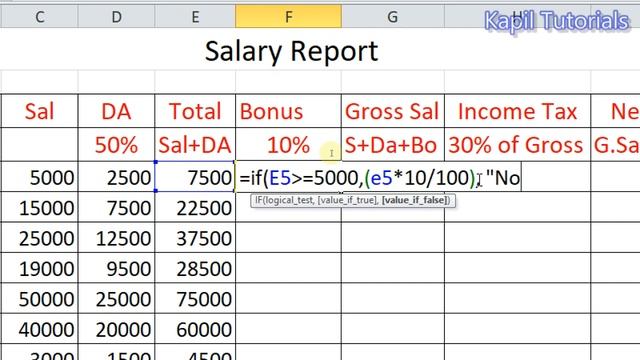The image size is (640, 360).
Task: Click the S+Da+Bo cell
Action: pos(393,144)
